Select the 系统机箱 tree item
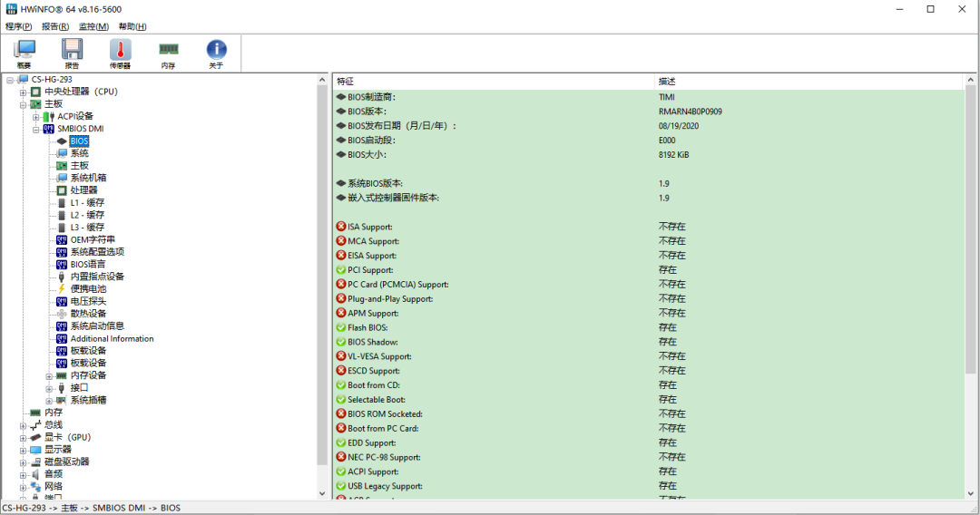Image resolution: width=980 pixels, height=515 pixels. click(88, 178)
